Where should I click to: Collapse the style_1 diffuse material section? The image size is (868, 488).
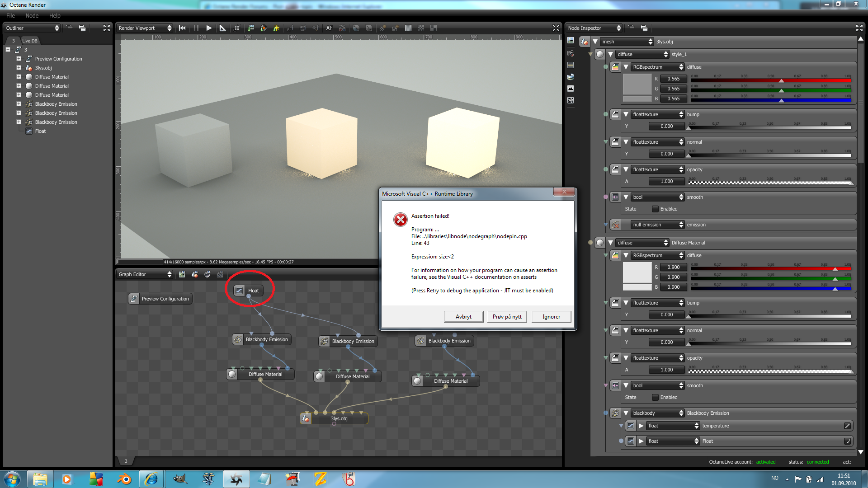[610, 54]
